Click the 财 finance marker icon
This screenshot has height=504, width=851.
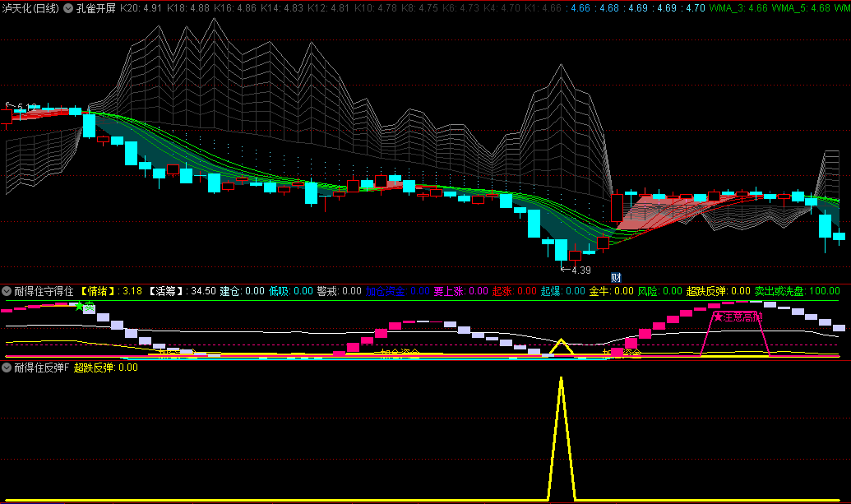tap(616, 277)
